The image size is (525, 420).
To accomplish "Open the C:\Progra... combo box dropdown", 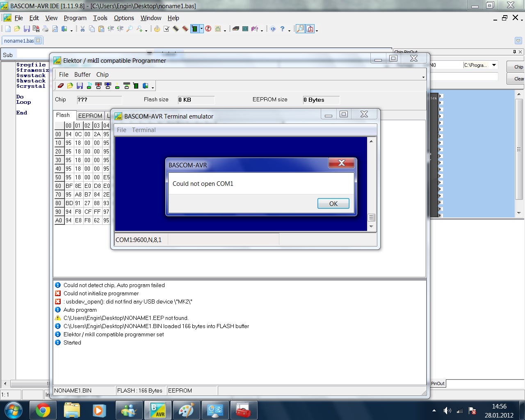I will click(x=494, y=65).
